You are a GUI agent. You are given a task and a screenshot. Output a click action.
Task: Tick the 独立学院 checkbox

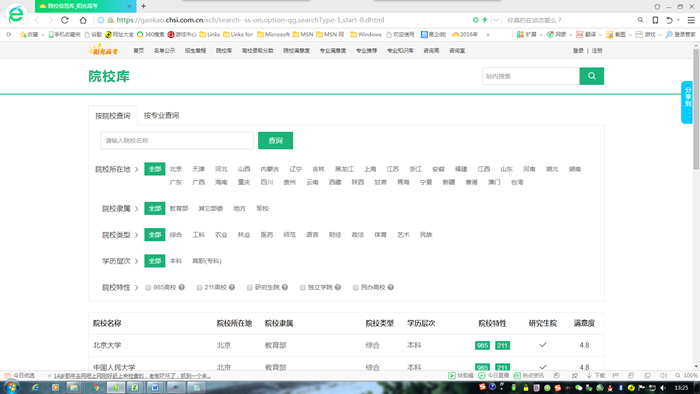(x=303, y=288)
